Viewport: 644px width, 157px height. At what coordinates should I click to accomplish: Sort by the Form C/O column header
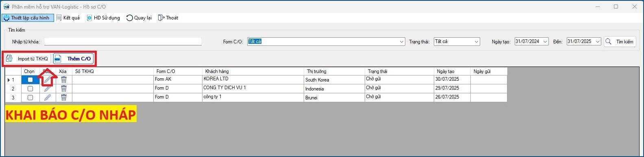[x=178, y=71]
